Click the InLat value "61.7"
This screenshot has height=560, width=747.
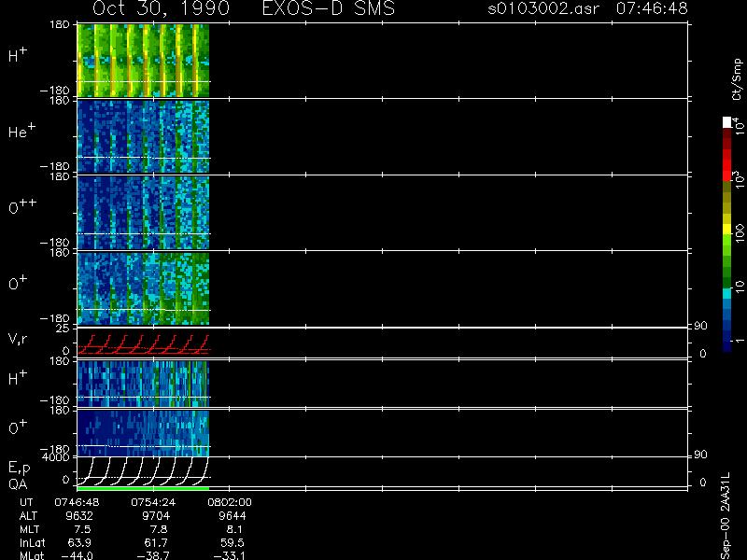click(156, 542)
